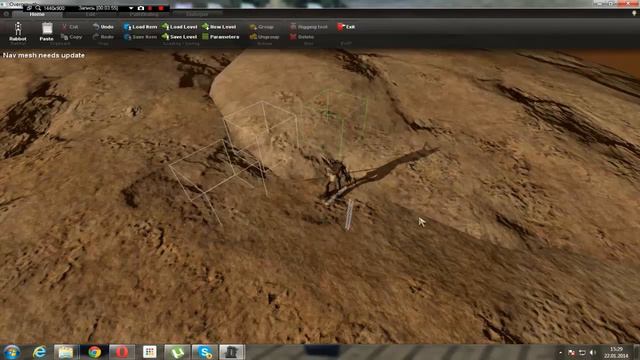Open the Windows Start menu
The width and height of the screenshot is (640, 360).
11,352
